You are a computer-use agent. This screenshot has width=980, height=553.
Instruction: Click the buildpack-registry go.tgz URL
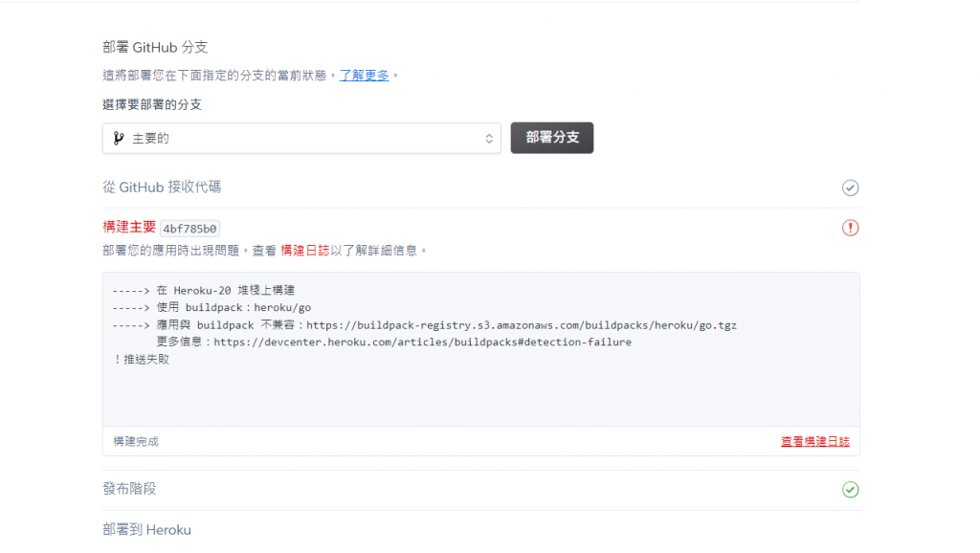click(522, 325)
